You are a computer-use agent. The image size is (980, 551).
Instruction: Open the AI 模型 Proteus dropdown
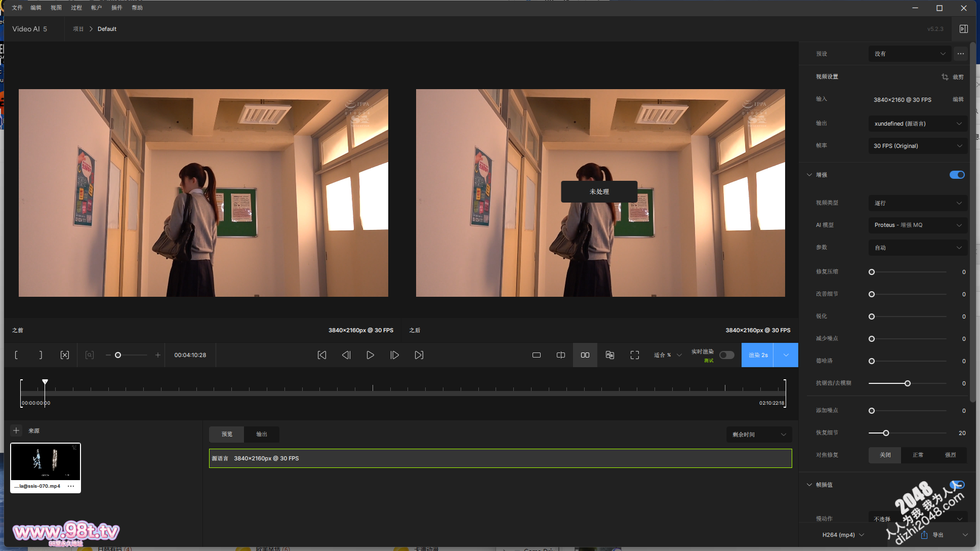(x=918, y=225)
